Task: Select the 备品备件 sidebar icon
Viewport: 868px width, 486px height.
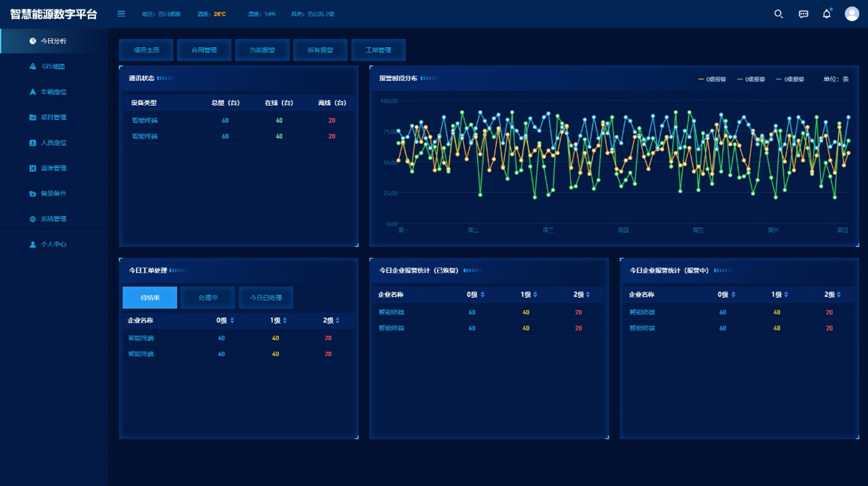Action: (33, 193)
